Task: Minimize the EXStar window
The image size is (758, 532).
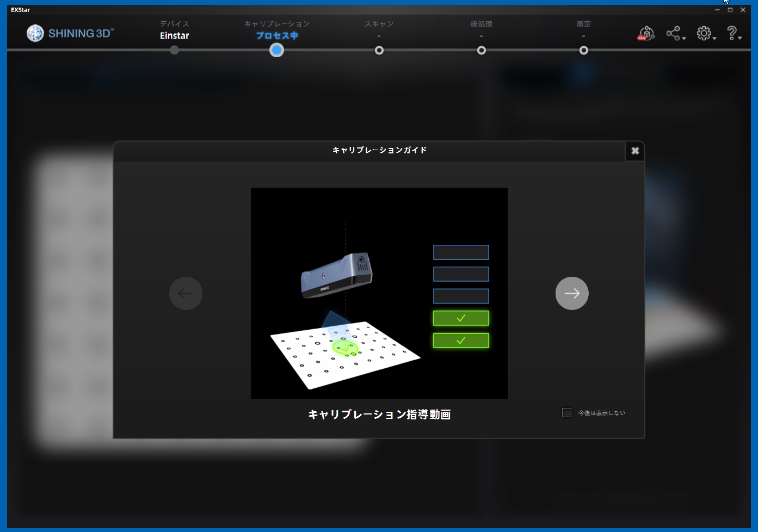Action: [x=717, y=10]
